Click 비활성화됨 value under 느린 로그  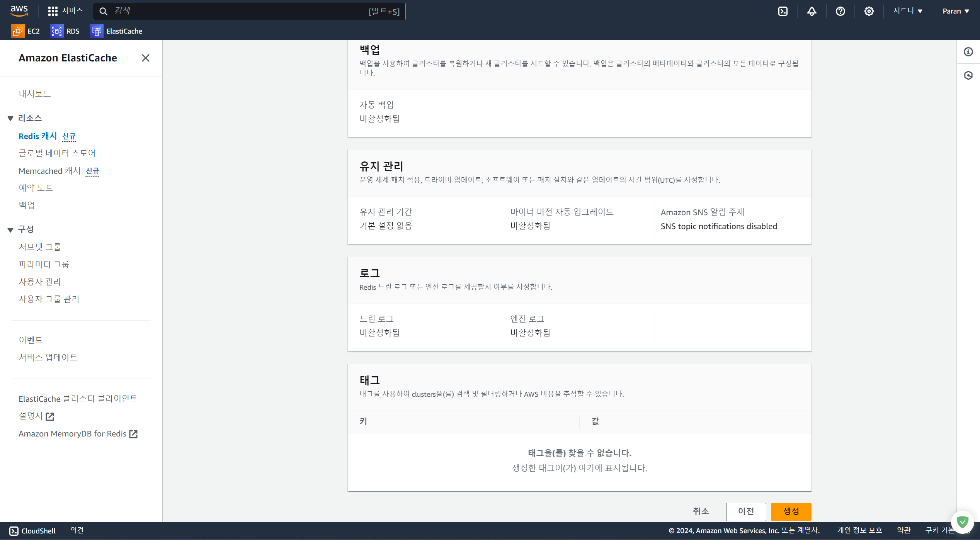(x=379, y=333)
